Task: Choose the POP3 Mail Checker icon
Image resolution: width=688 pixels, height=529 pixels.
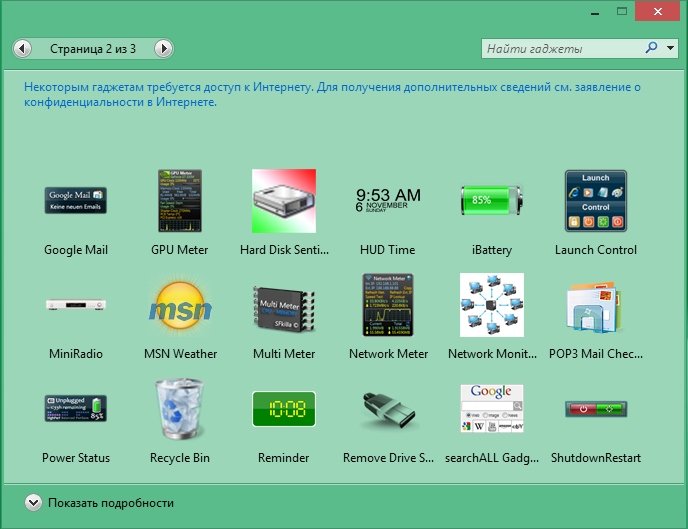Action: point(596,307)
